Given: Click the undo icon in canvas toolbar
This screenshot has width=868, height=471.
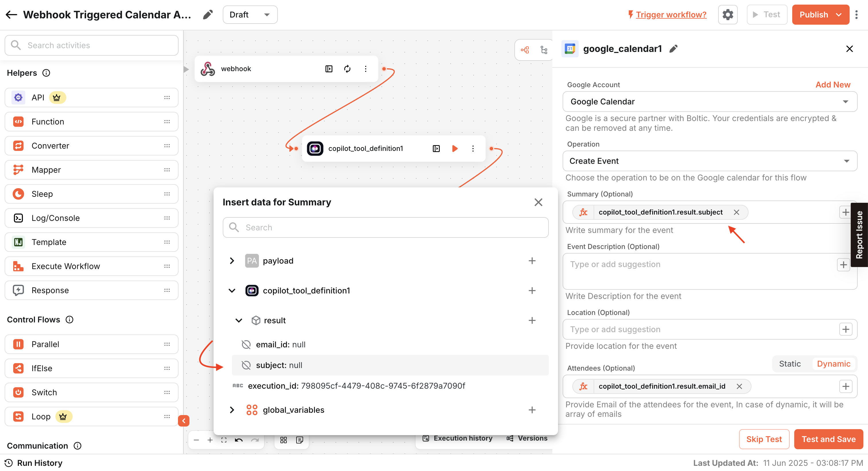Looking at the screenshot, I should coord(239,440).
